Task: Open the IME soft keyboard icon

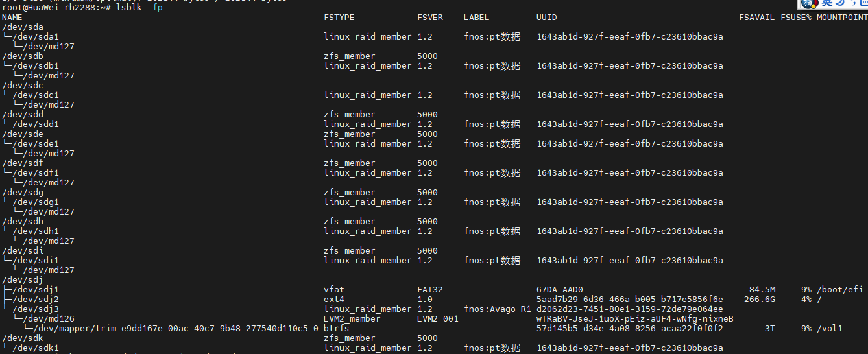Action: (x=864, y=3)
